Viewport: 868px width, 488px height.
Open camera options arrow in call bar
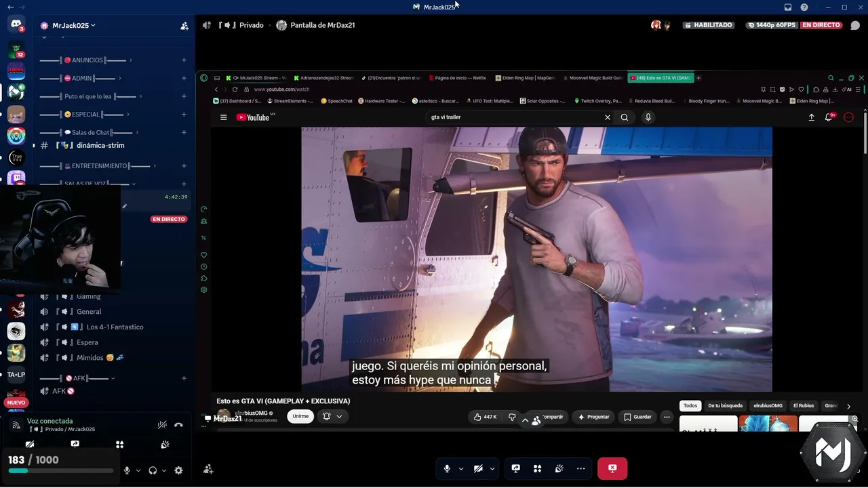(x=492, y=468)
